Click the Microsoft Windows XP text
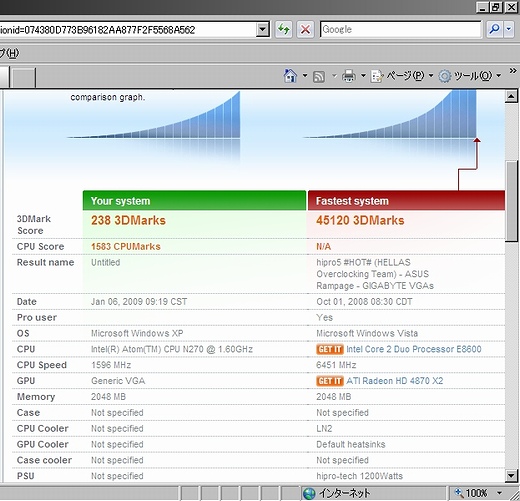 [137, 333]
